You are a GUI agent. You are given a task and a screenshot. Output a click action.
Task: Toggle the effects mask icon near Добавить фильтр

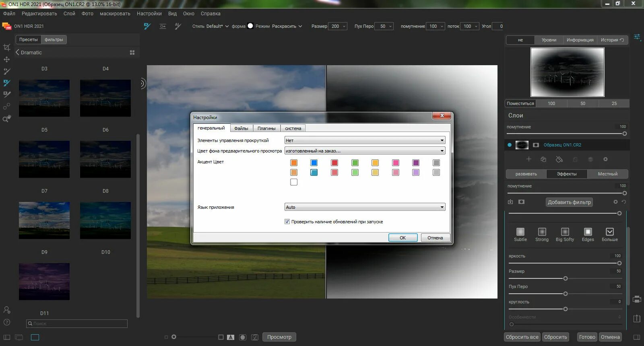click(x=521, y=202)
